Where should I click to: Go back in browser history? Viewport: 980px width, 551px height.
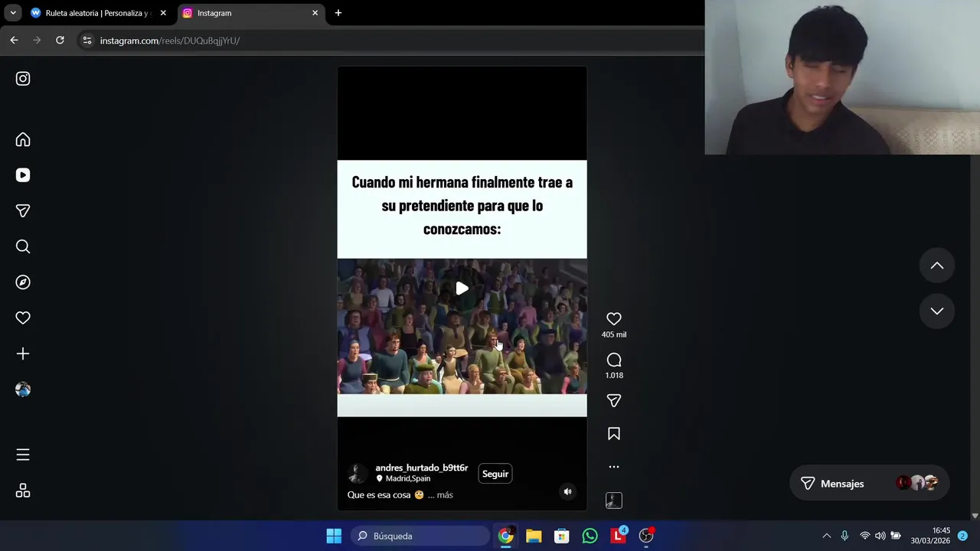14,41
